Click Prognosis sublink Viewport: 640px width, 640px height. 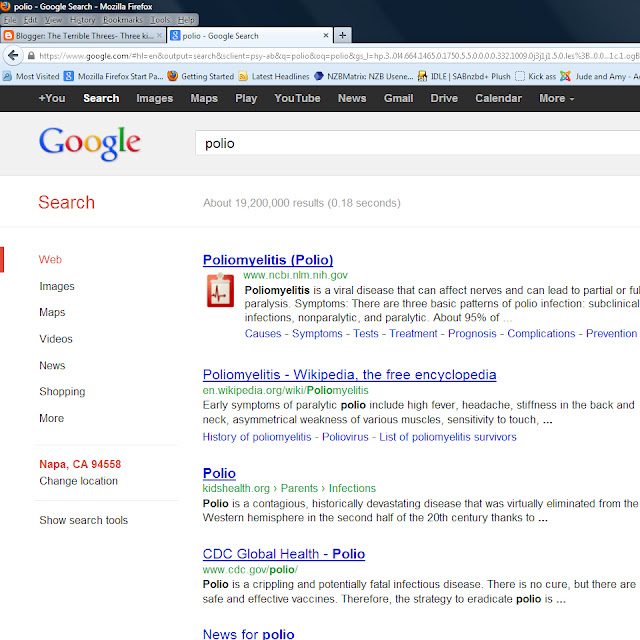(x=472, y=333)
